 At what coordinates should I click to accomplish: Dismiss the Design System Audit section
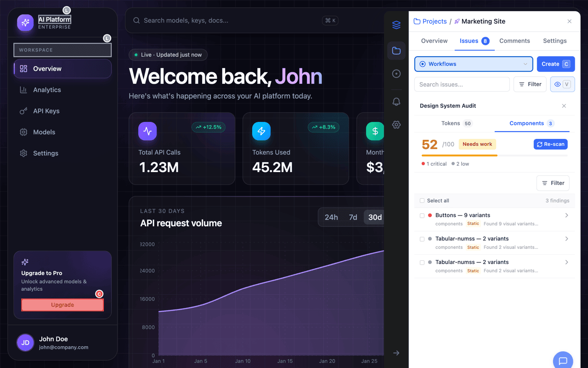pyautogui.click(x=564, y=106)
